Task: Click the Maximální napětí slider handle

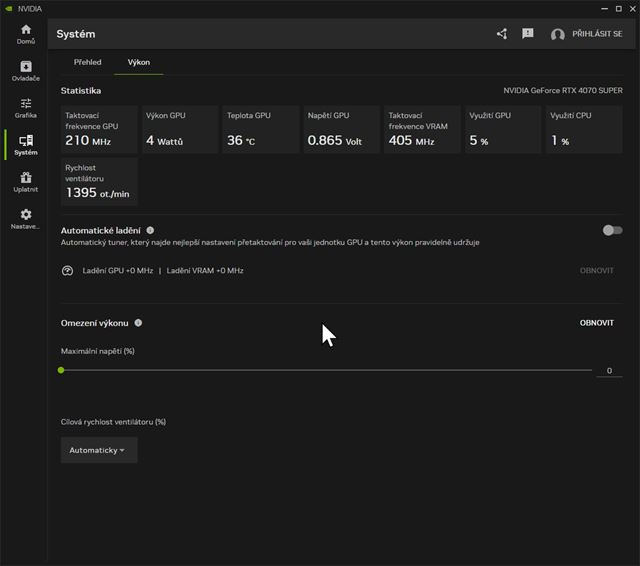Action: [x=61, y=370]
